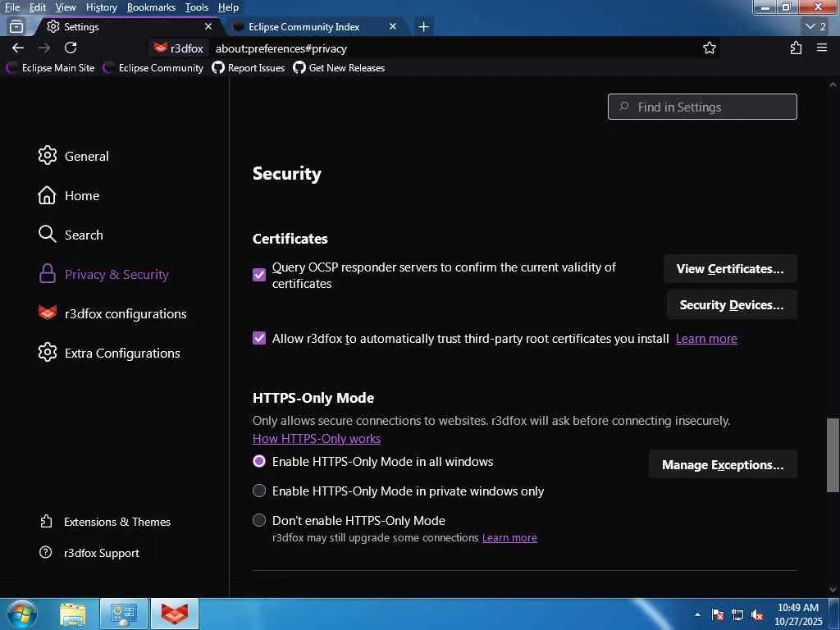Open the Edit menu
This screenshot has width=840, height=630.
pyautogui.click(x=38, y=7)
